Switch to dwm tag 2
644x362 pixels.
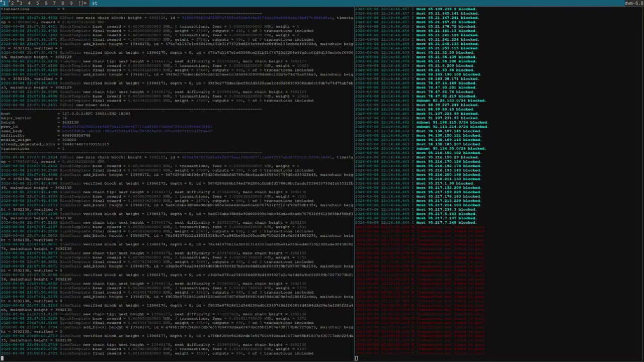(x=13, y=3)
